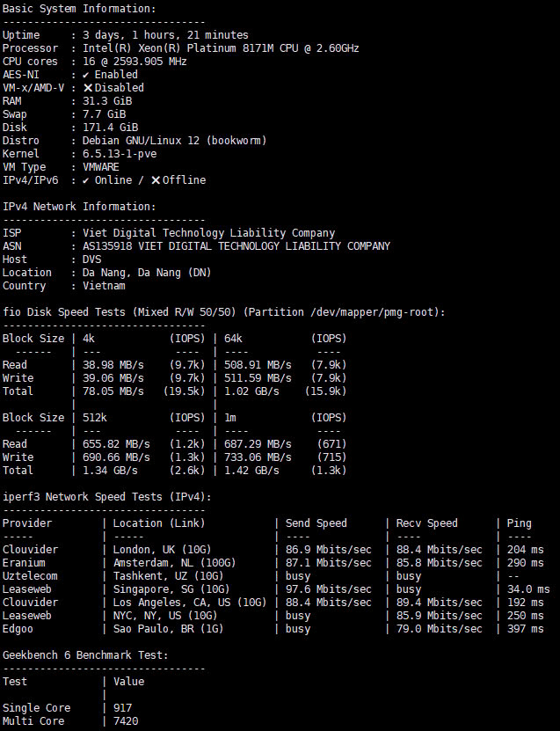Click the X mark beside Disabled

(x=88, y=88)
